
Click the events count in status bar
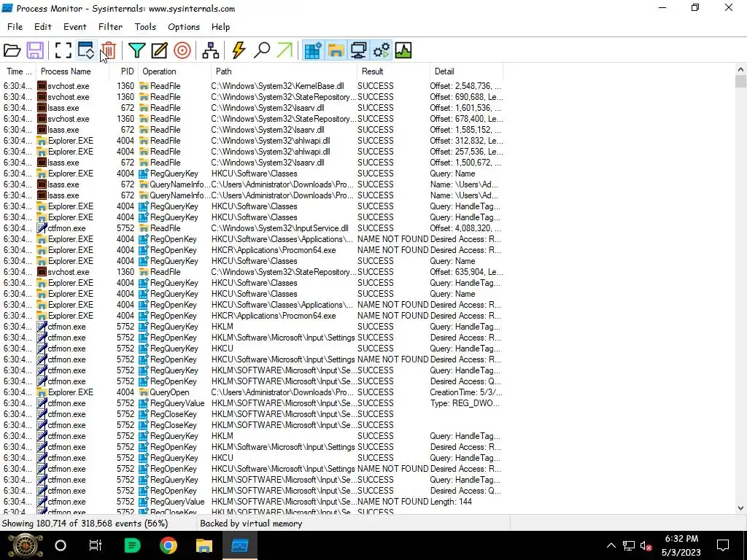(85, 524)
